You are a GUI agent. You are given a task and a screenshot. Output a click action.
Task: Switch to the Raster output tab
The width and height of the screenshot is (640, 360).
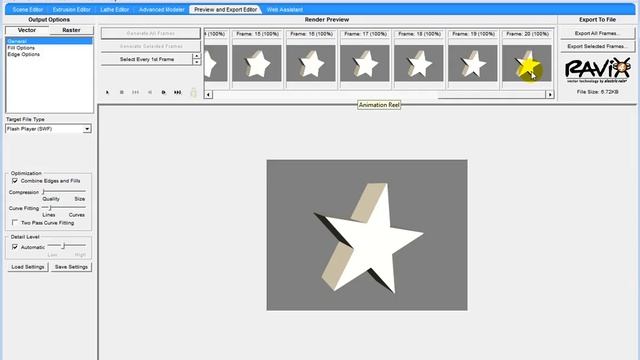71,30
